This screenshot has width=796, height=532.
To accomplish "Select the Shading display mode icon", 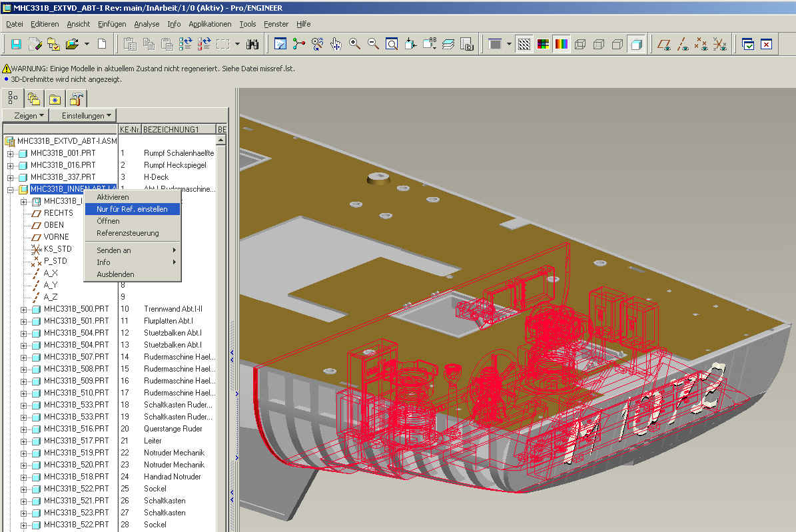I will click(636, 44).
